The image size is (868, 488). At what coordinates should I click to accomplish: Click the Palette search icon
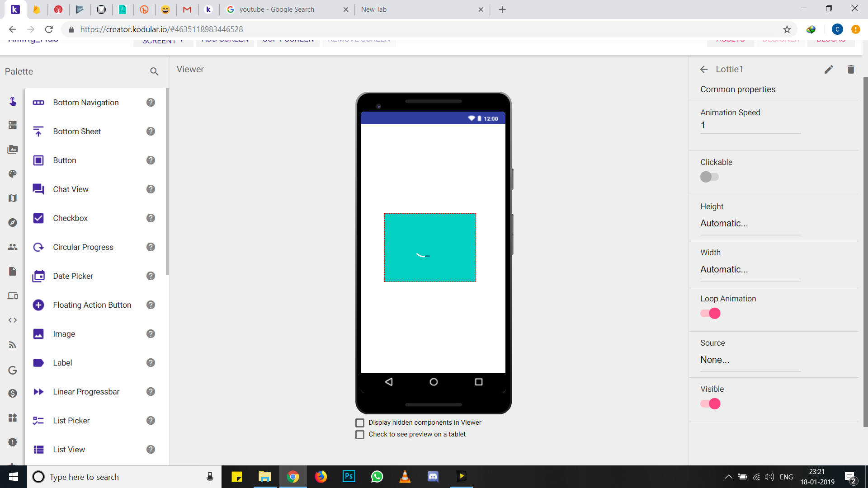coord(154,71)
